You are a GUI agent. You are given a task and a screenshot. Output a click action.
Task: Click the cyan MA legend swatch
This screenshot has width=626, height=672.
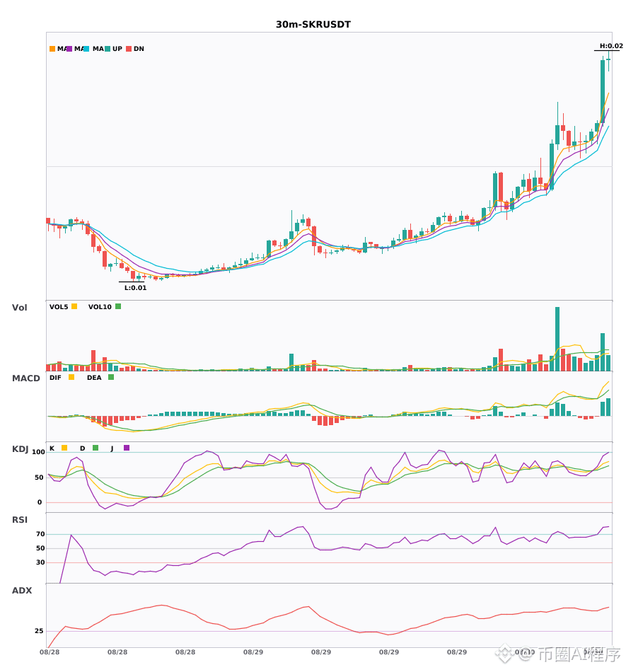tap(86, 49)
